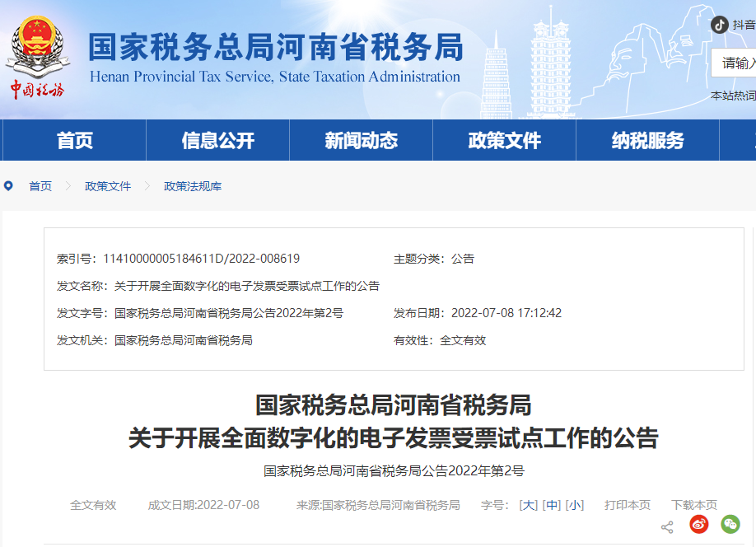Open the 纳税服务 navigation tab
Image resolution: width=756 pixels, height=547 pixels.
point(646,140)
